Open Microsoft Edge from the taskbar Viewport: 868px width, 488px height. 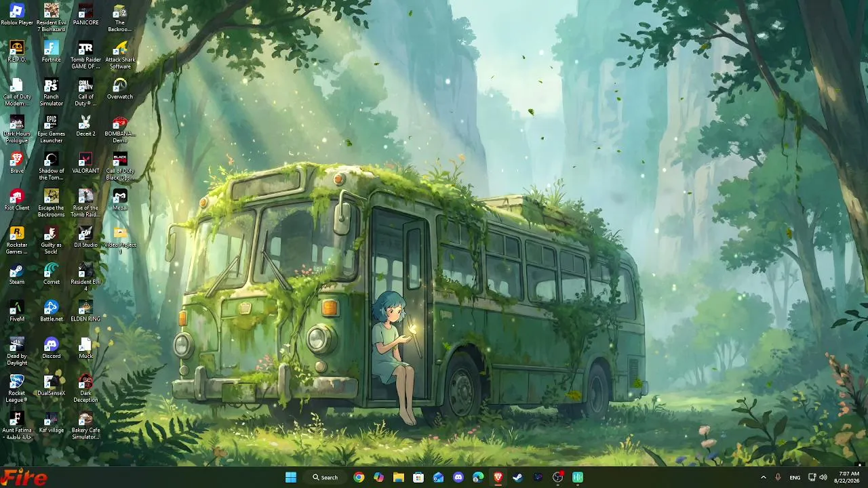(478, 477)
